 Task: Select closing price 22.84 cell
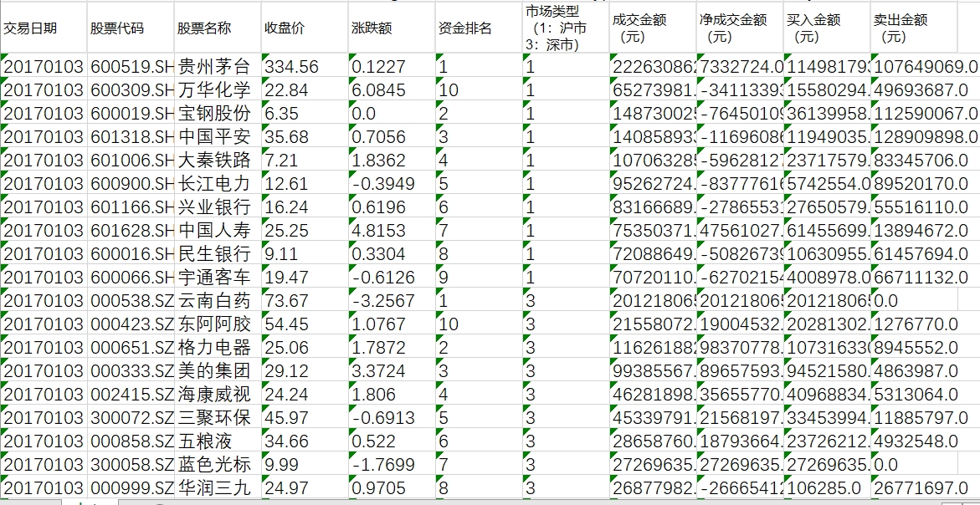(305, 89)
